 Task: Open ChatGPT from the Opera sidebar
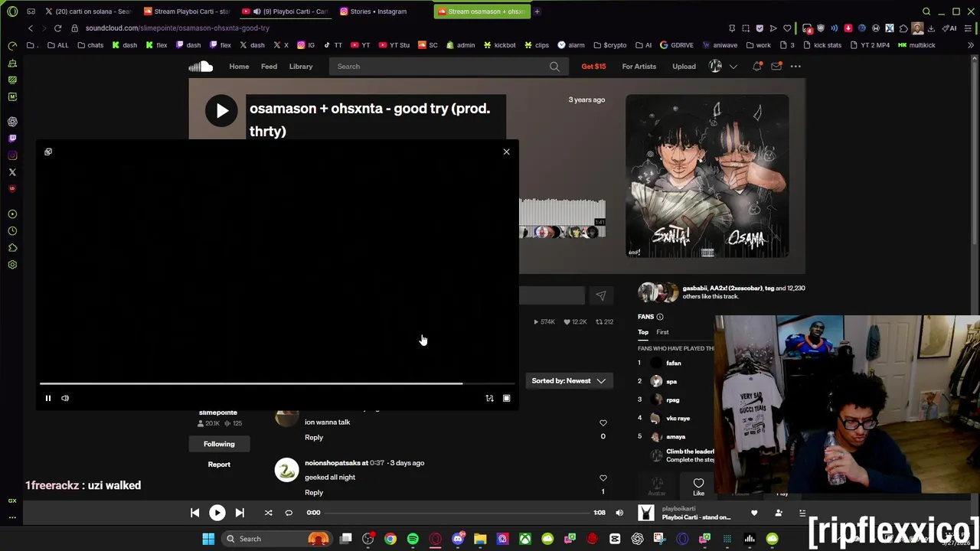pos(12,122)
